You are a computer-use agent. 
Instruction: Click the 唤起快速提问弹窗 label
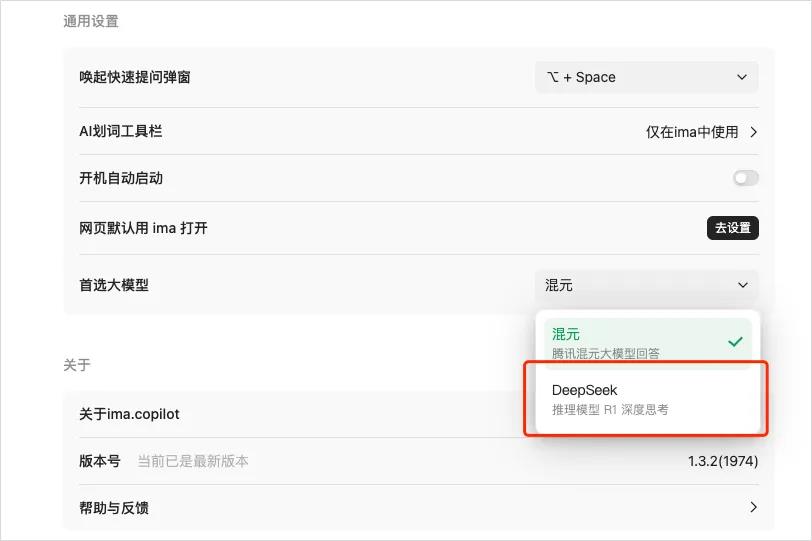tap(135, 77)
